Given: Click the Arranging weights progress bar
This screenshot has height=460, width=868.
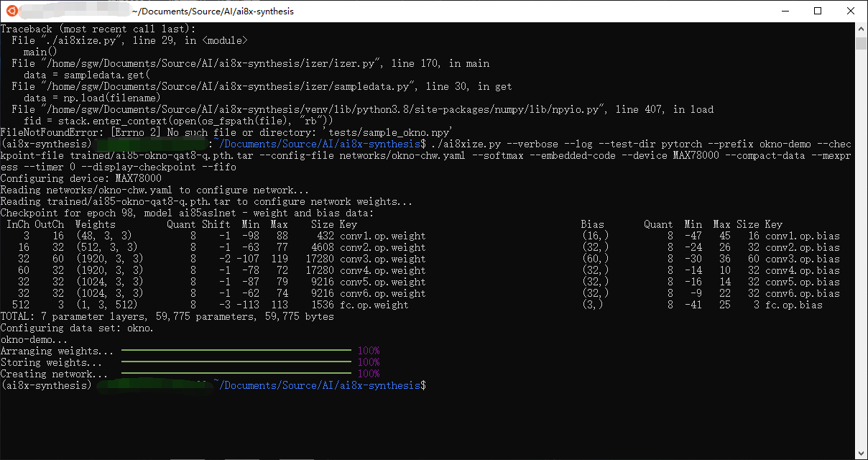Looking at the screenshot, I should click(236, 351).
